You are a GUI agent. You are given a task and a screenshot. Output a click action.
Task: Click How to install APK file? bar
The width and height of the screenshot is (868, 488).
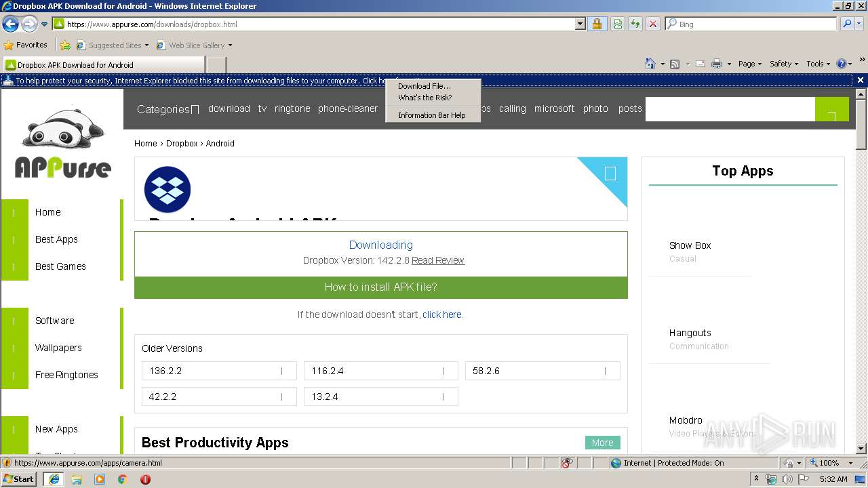[381, 287]
